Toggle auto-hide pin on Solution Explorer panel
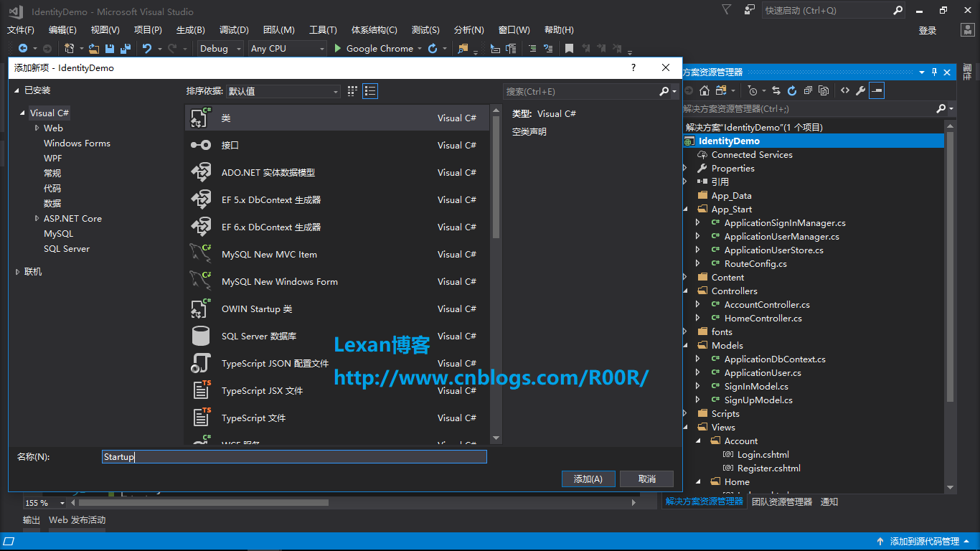980x551 pixels. 934,72
